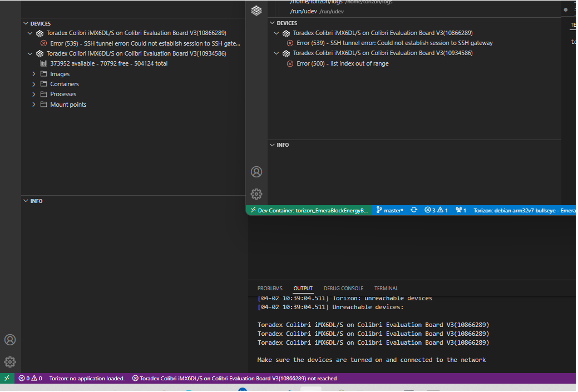Expand the Containers node chevron

(34, 85)
